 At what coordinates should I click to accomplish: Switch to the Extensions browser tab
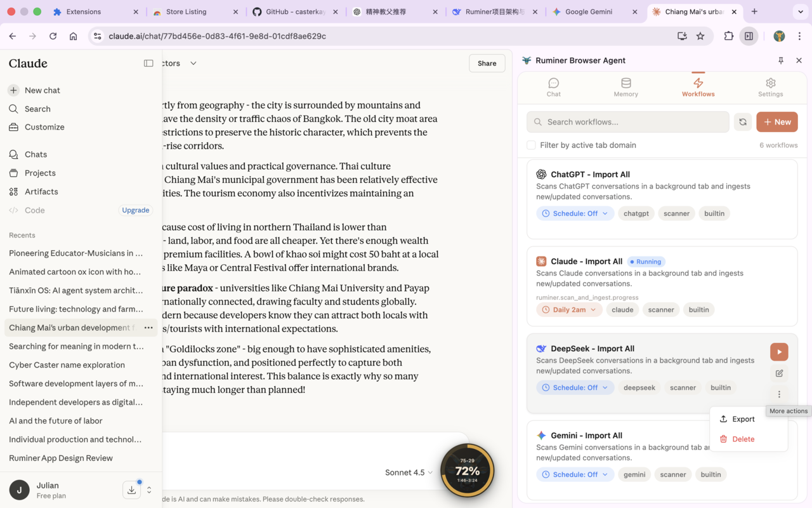tap(83, 11)
